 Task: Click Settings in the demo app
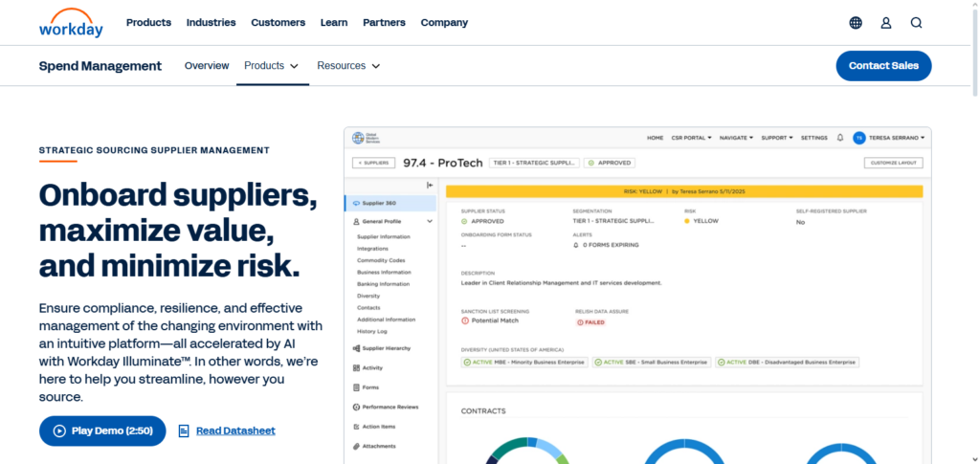[x=814, y=138]
